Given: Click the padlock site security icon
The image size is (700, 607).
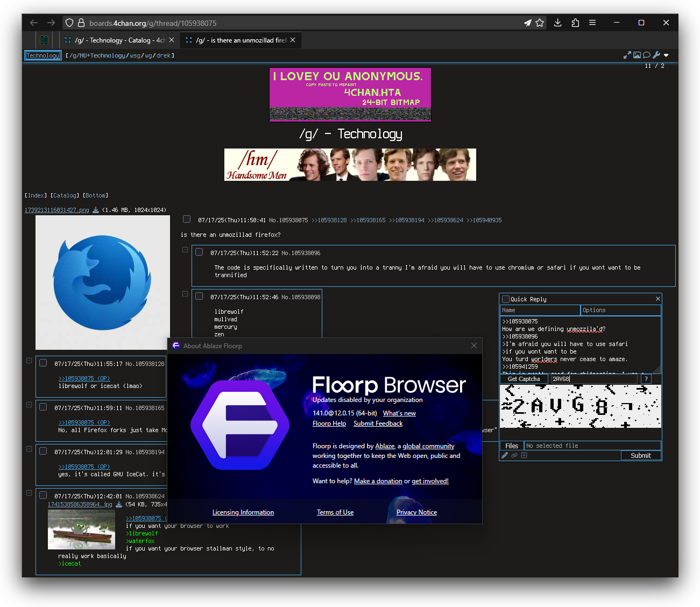Looking at the screenshot, I should point(81,23).
